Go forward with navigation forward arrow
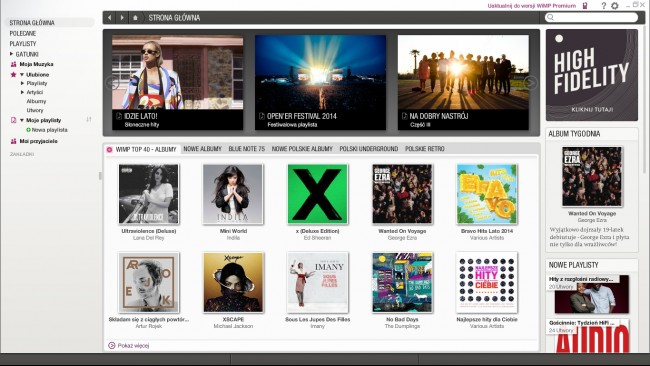This screenshot has width=650, height=366. click(122, 18)
